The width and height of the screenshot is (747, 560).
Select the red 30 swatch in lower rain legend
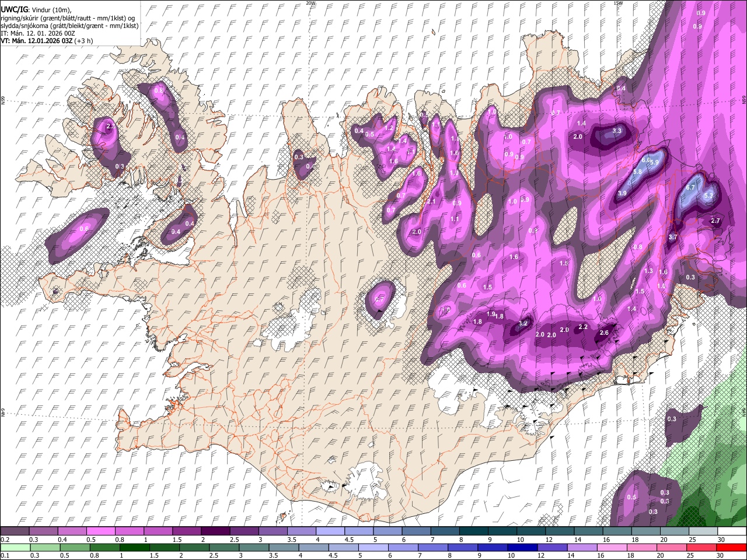coord(732,547)
